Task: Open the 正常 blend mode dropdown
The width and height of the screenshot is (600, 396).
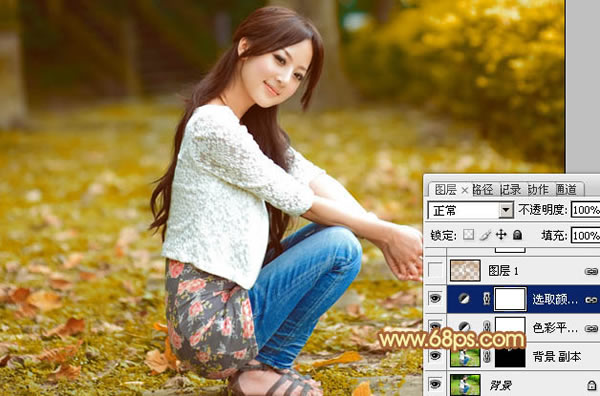Action: (470, 210)
